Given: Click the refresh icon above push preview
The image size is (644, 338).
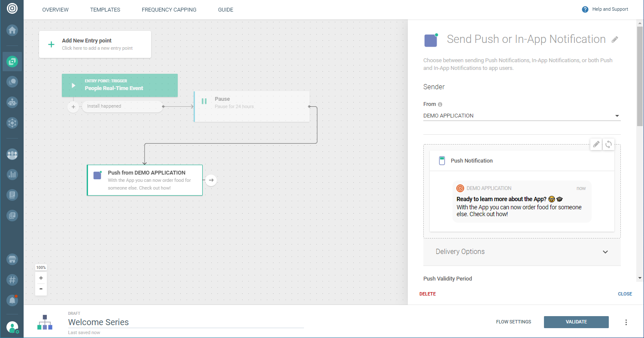Looking at the screenshot, I should (x=608, y=145).
